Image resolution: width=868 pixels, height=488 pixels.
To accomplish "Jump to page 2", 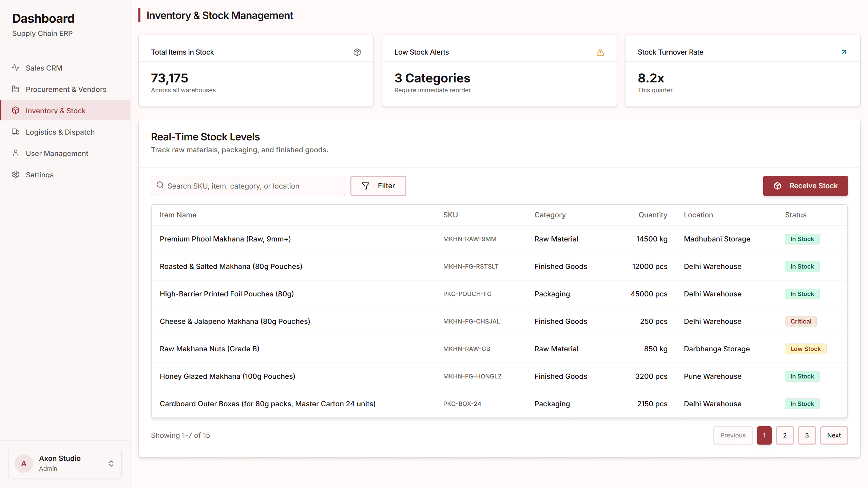I will point(785,435).
